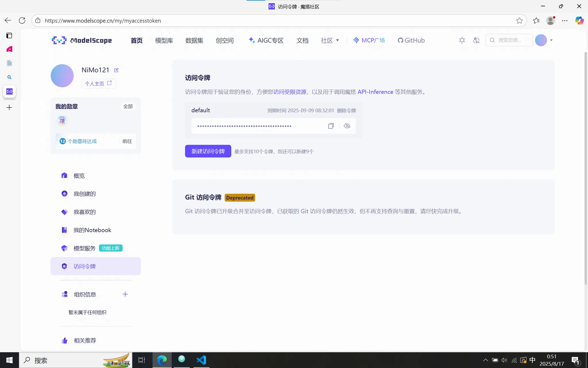Click the 删除令牌 link
Screen dimensions: 588x368
tap(346, 111)
